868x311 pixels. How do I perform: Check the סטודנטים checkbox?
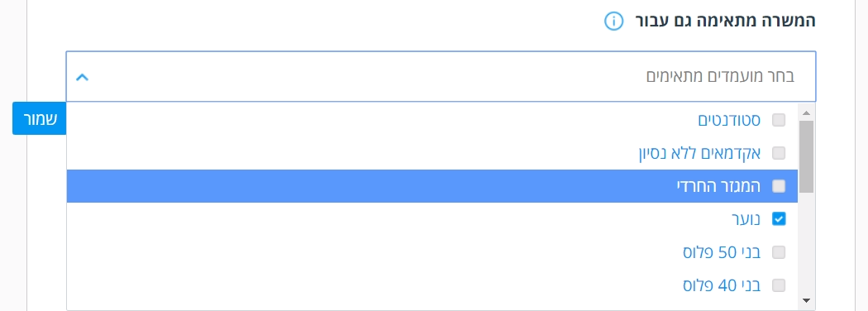[779, 120]
